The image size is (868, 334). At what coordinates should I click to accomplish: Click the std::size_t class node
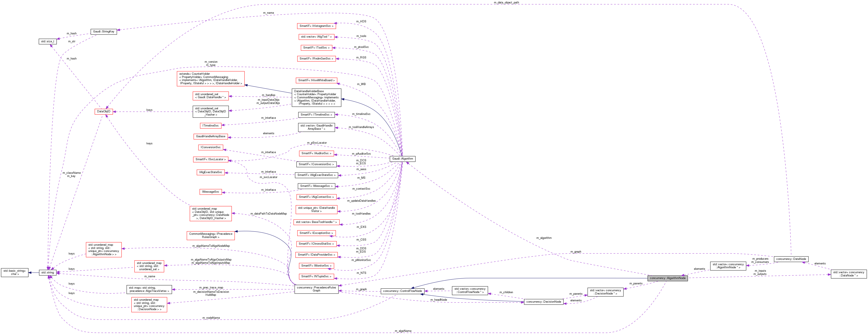click(x=48, y=42)
